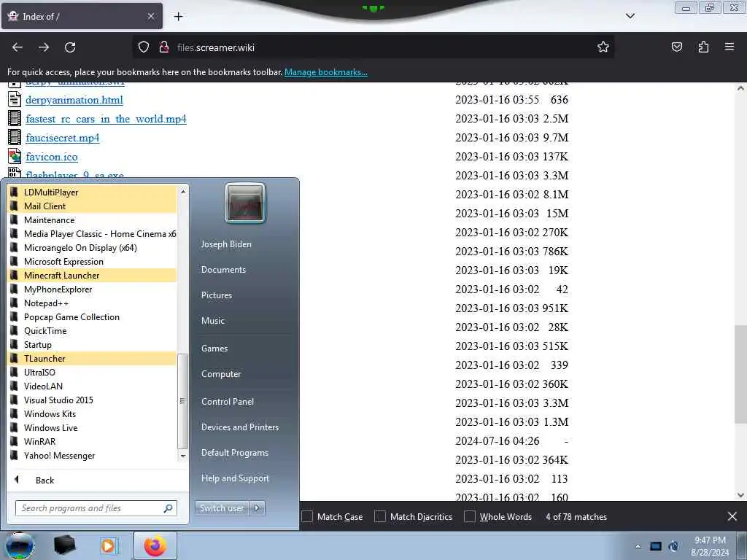Open Media Player Classic - Home Cinema folder
This screenshot has height=560, width=747.
pyautogui.click(x=93, y=234)
